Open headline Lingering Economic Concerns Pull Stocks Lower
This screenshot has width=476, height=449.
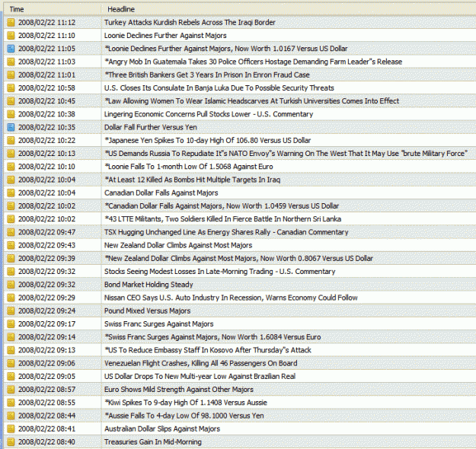pos(209,114)
